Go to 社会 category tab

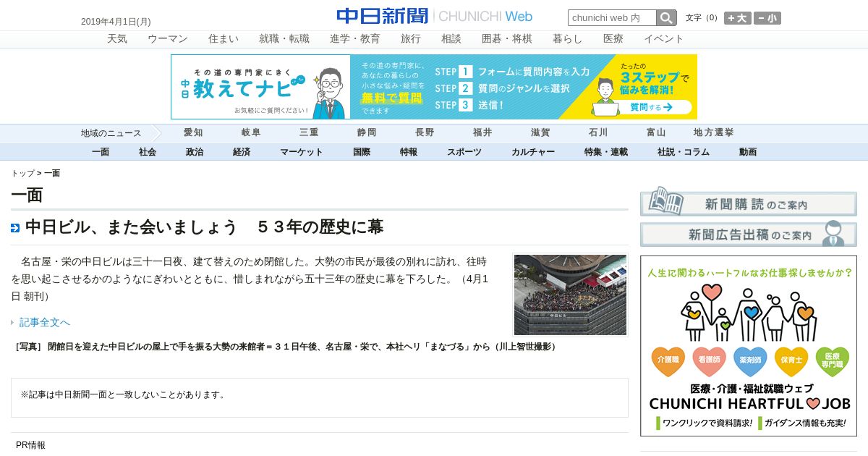(x=148, y=152)
